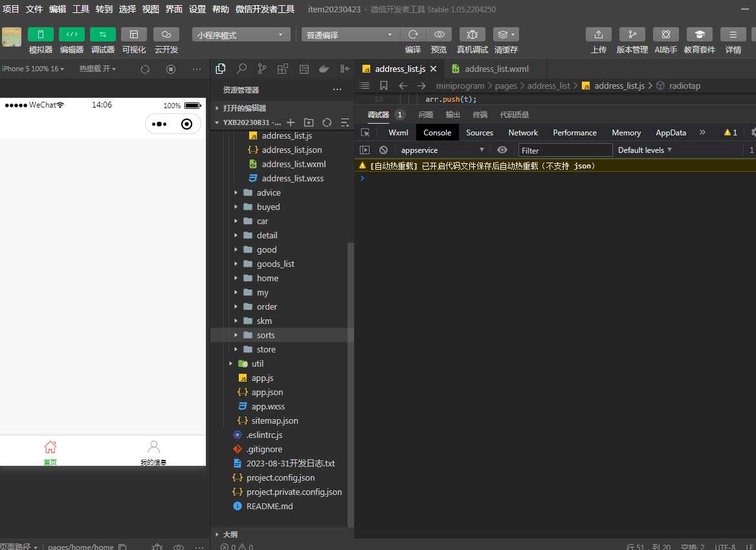Close the address_list.js editor tab
This screenshot has width=756, height=550.
click(434, 69)
